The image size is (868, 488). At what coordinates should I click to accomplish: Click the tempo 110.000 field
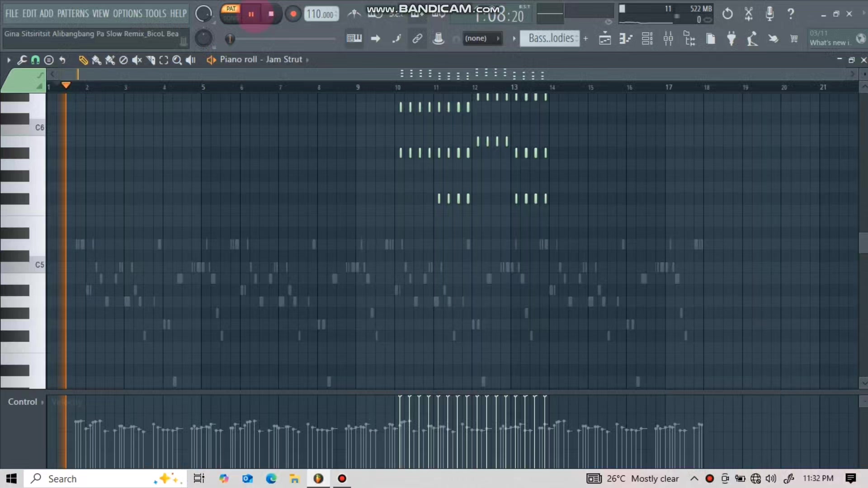click(x=321, y=14)
